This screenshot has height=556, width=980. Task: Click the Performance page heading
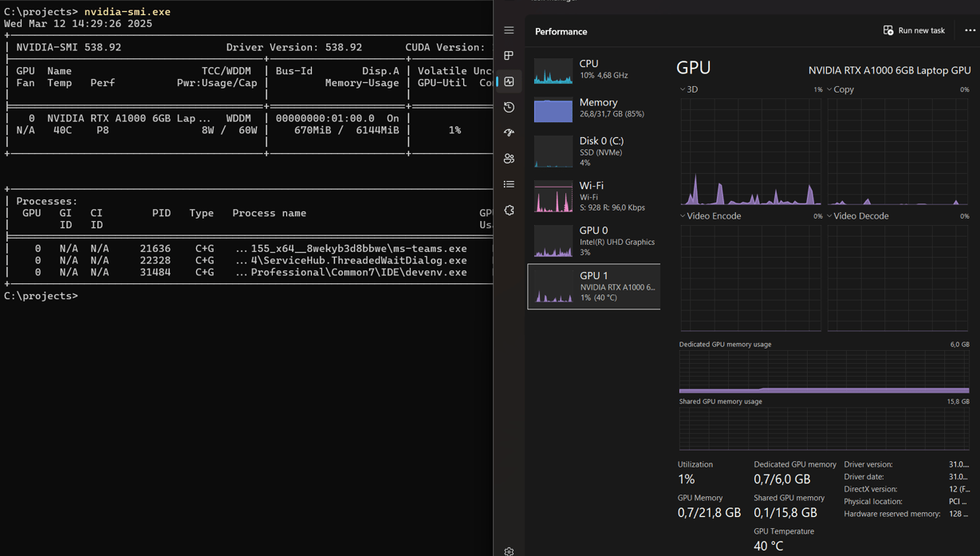[x=561, y=31]
